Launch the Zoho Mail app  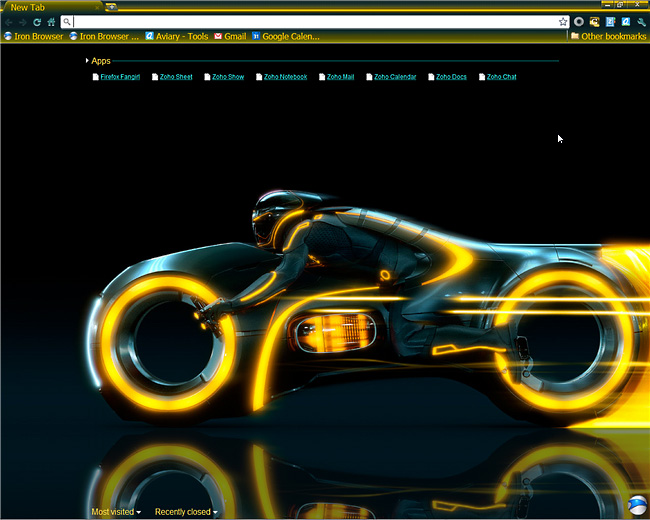click(x=337, y=77)
